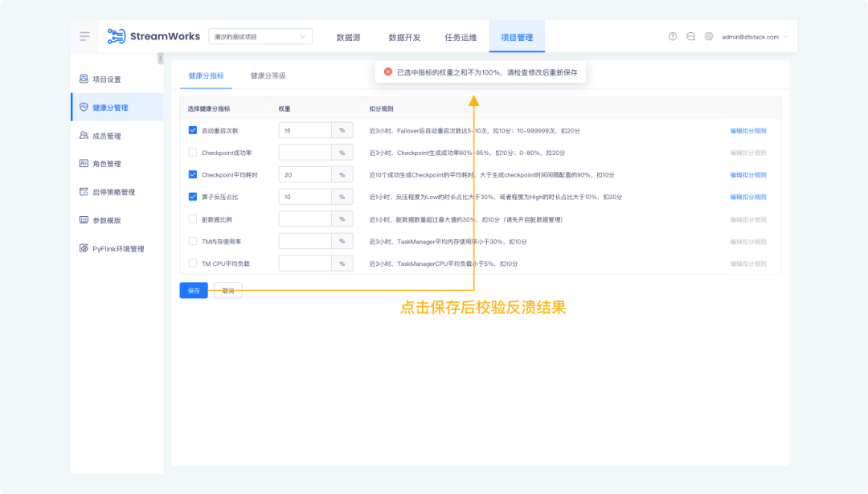
Task: Open the project selector dropdown
Action: 260,36
